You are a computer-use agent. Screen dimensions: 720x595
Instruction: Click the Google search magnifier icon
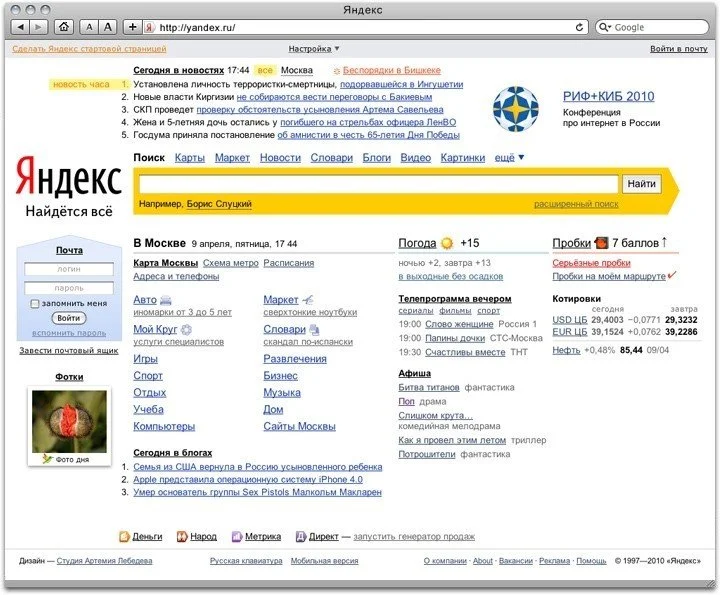pos(604,28)
